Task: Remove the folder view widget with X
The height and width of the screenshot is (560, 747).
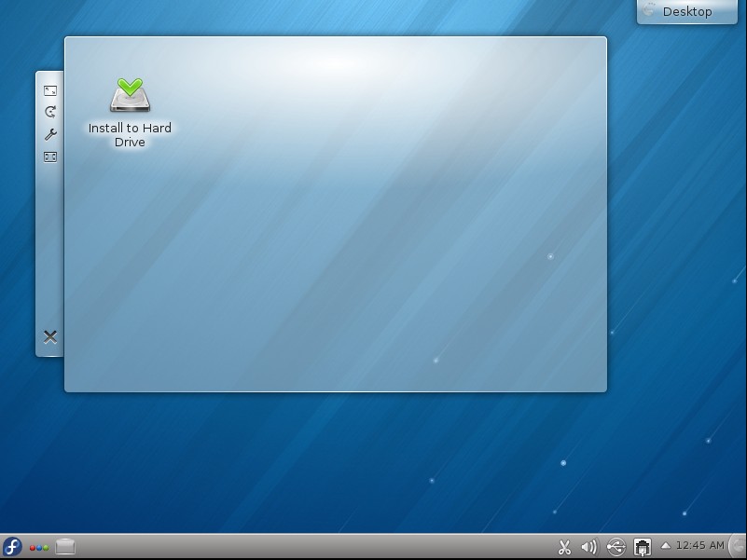Action: point(50,337)
